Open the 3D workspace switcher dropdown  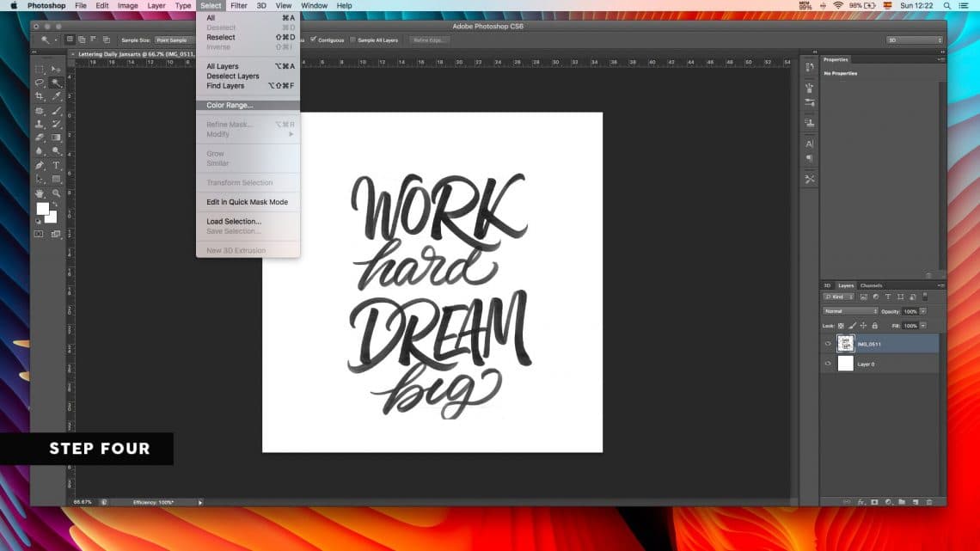coord(915,40)
